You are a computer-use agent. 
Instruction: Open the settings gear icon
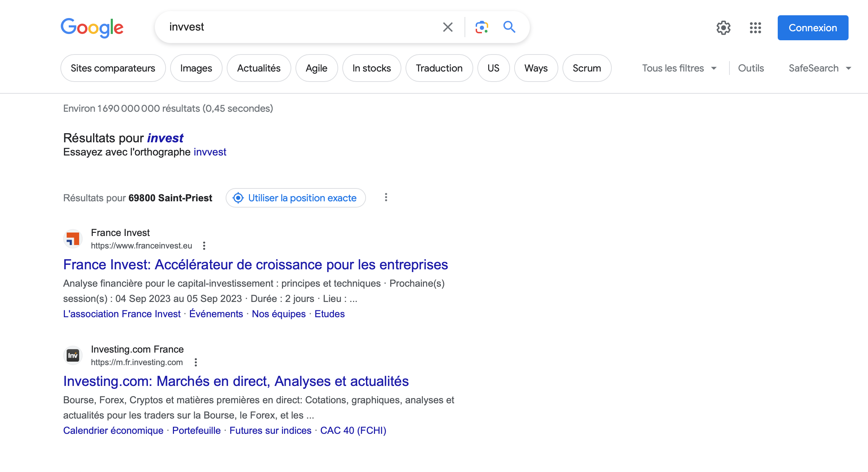(724, 28)
